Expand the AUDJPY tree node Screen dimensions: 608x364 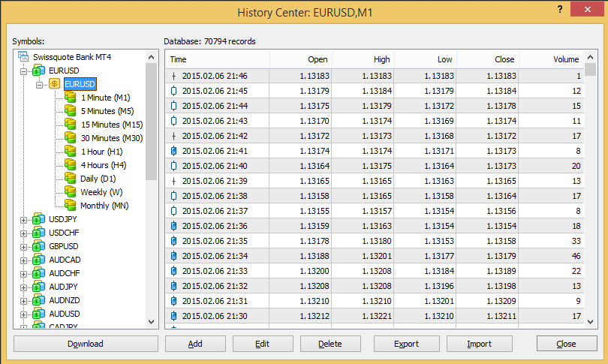24,288
